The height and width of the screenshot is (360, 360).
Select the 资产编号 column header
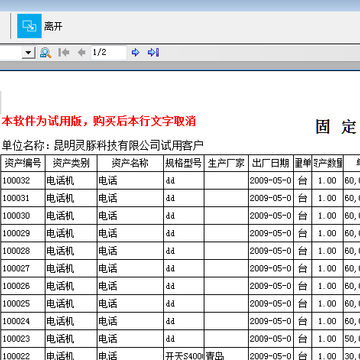pos(23,163)
